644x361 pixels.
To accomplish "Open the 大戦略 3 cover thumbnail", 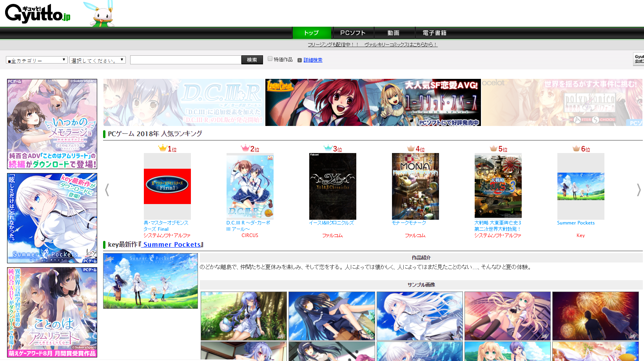I will (498, 186).
